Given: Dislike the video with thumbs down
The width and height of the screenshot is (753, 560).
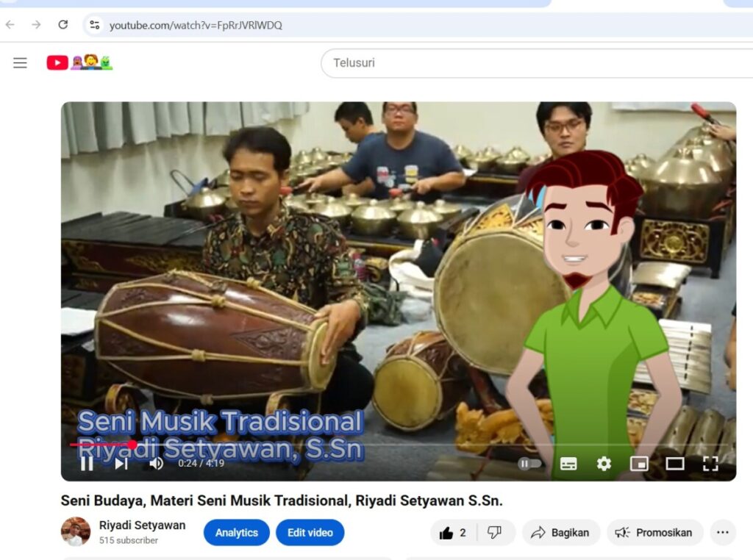Looking at the screenshot, I should click(494, 533).
